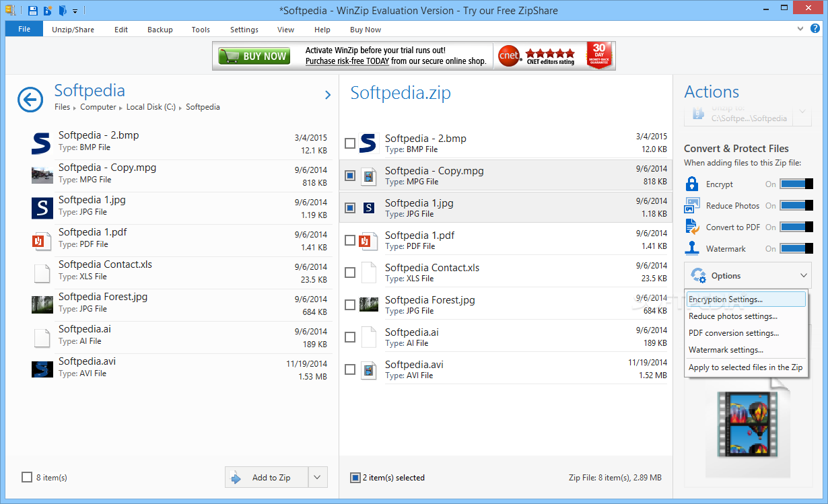
Task: Click the chevron beside Softpedia folder title
Action: [328, 96]
